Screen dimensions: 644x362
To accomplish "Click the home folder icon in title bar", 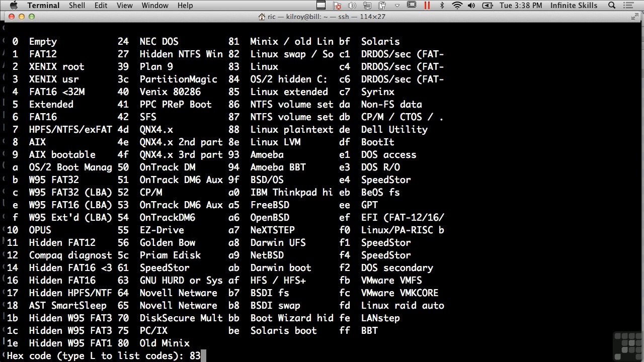I will click(262, 17).
